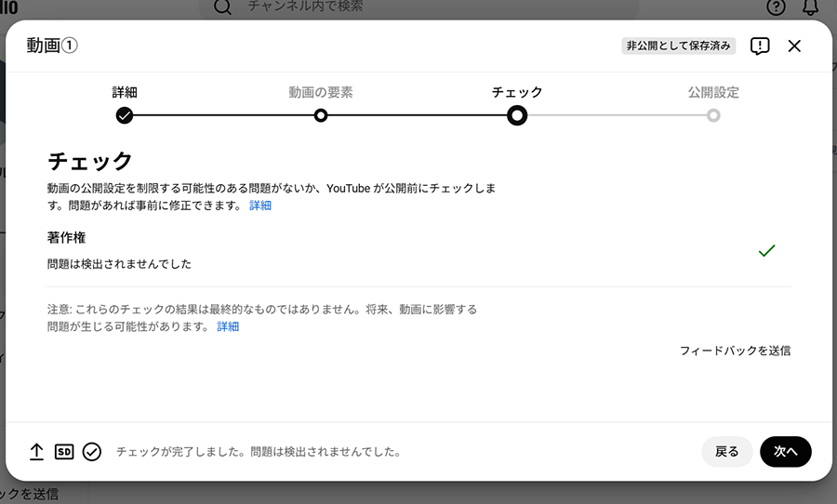
Task: Click フィードバックを送信 in the dialog
Action: pyautogui.click(x=735, y=351)
